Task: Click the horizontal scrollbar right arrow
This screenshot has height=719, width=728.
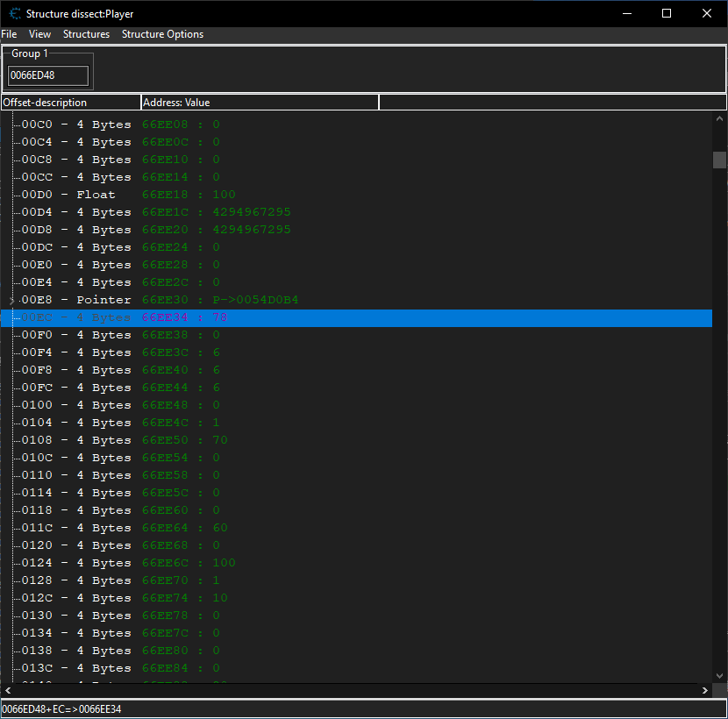Action: [705, 691]
